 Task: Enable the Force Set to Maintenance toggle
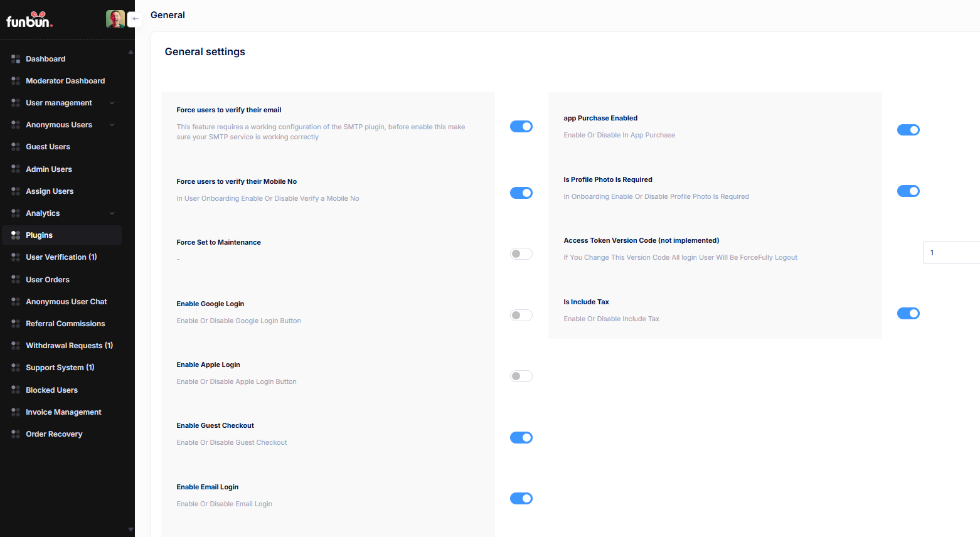coord(521,254)
